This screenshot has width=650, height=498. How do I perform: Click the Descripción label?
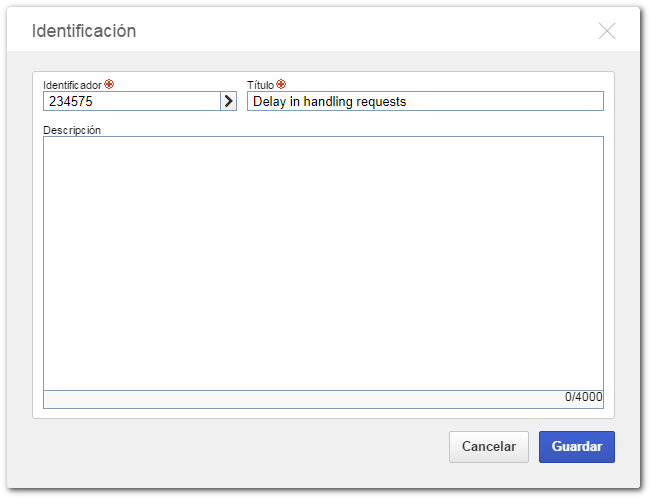[72, 130]
